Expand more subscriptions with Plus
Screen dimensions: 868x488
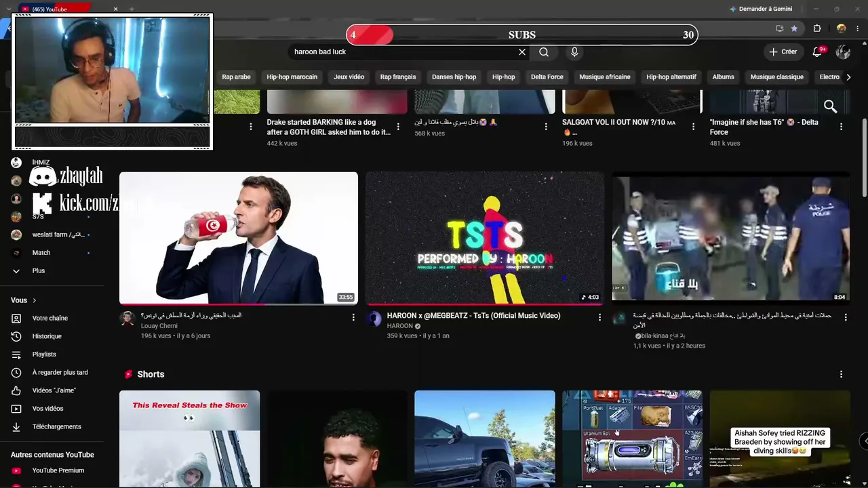tap(39, 270)
